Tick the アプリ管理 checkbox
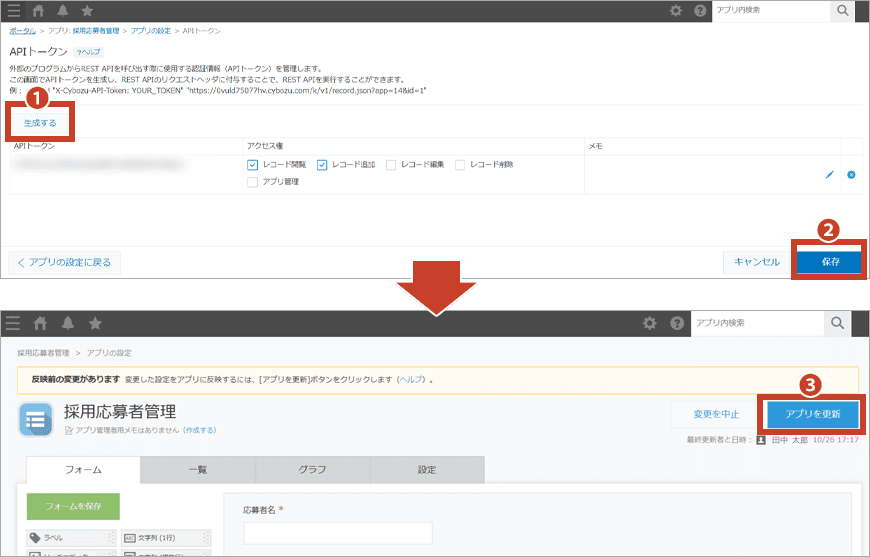Screen dimensions: 870x557 [x=253, y=182]
